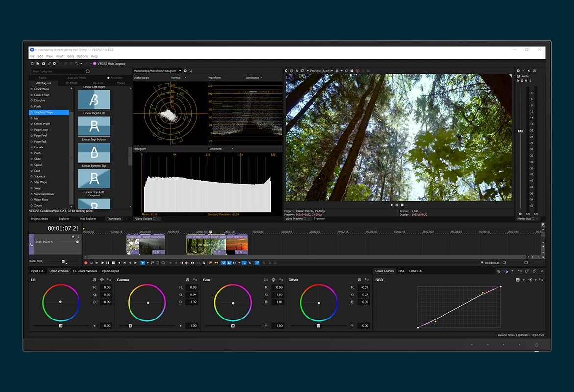Open the Preview (Auto) quality dropdown
Image resolution: width=574 pixels, height=392 pixels.
pos(321,71)
